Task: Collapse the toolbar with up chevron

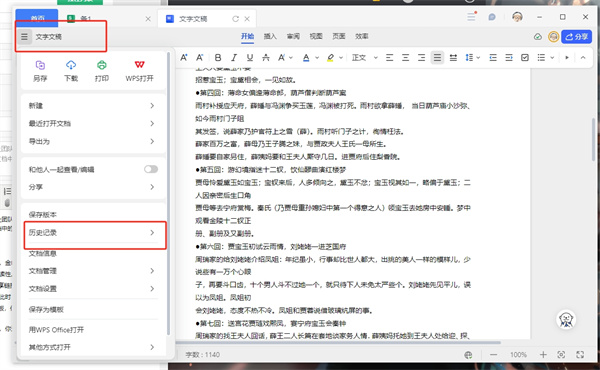Action: click(583, 57)
